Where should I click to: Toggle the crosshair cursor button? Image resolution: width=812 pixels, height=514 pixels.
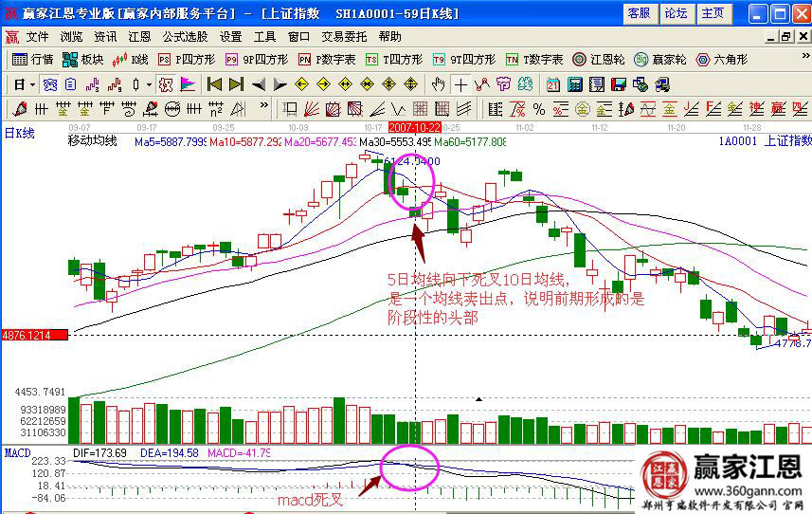tap(460, 84)
